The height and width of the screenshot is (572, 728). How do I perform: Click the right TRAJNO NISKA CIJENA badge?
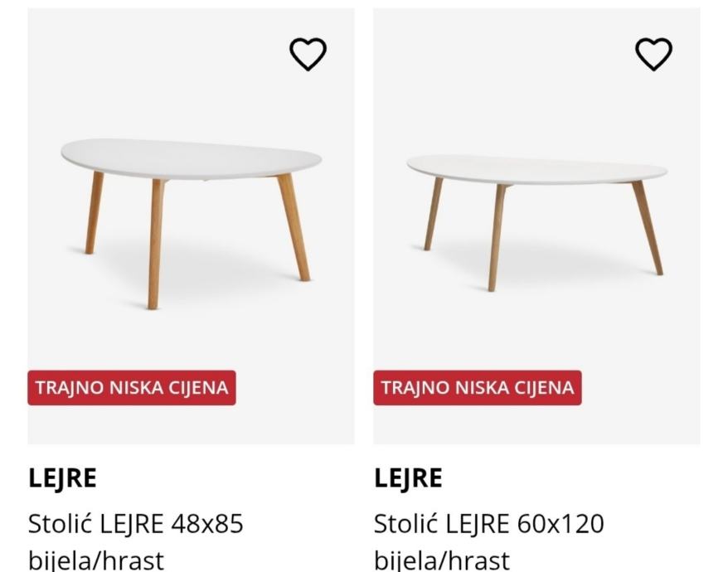click(478, 388)
